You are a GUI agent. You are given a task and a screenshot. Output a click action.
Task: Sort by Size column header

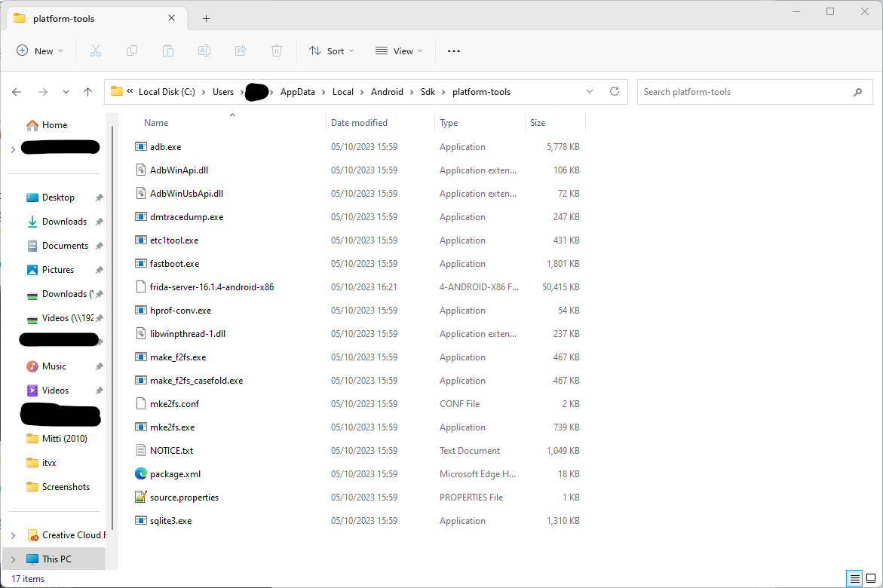tap(538, 123)
